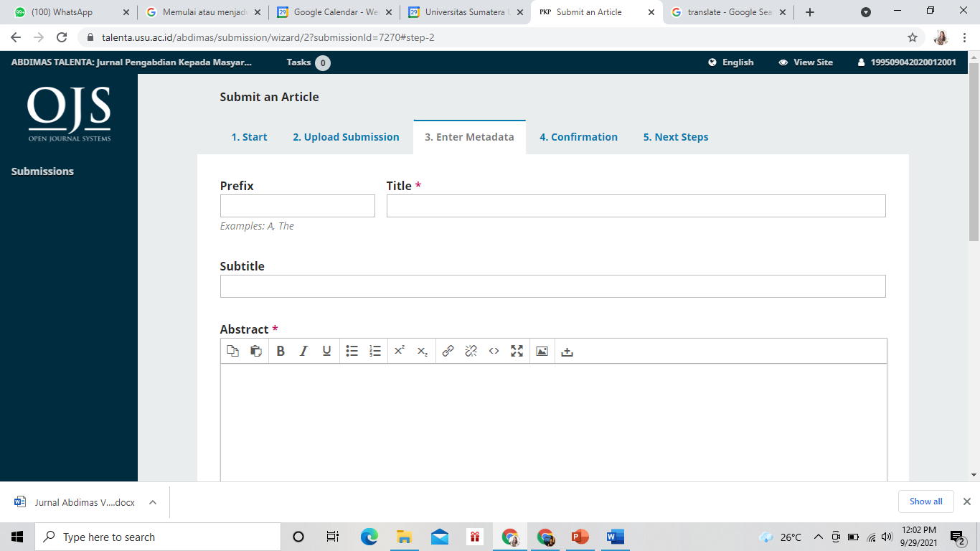Insert a bullet list in abstract
Viewport: 980px width, 551px height.
coord(352,351)
